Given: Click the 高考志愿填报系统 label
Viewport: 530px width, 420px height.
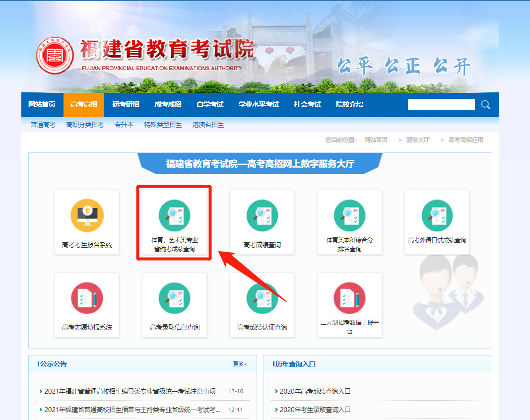Looking at the screenshot, I should click(x=87, y=327).
